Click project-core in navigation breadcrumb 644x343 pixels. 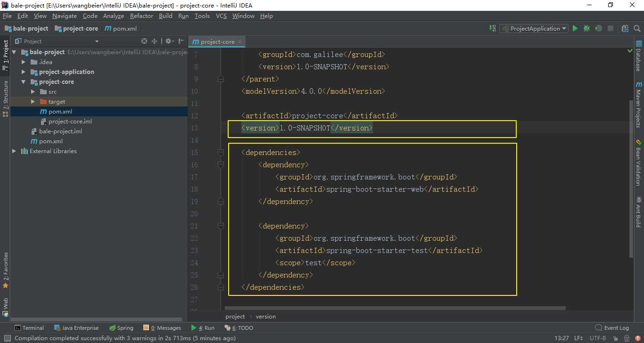click(76, 28)
